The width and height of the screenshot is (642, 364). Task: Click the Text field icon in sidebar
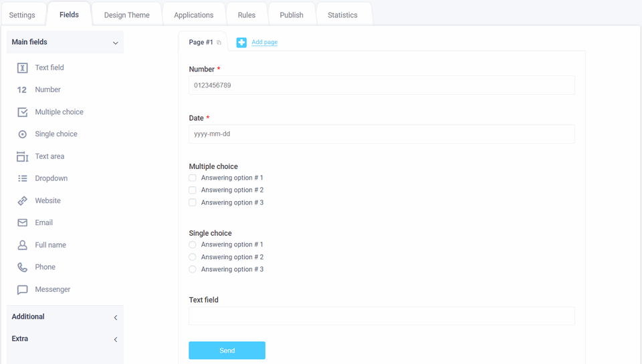pos(22,67)
